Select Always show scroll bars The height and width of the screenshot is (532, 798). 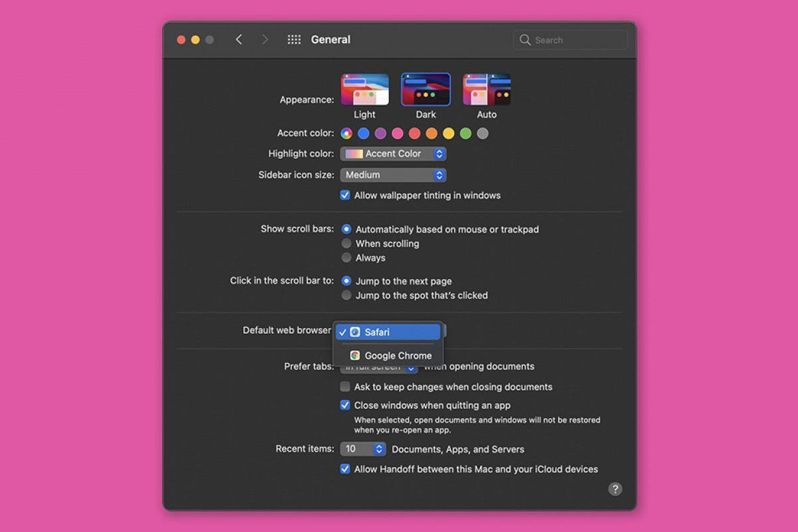[x=346, y=257]
